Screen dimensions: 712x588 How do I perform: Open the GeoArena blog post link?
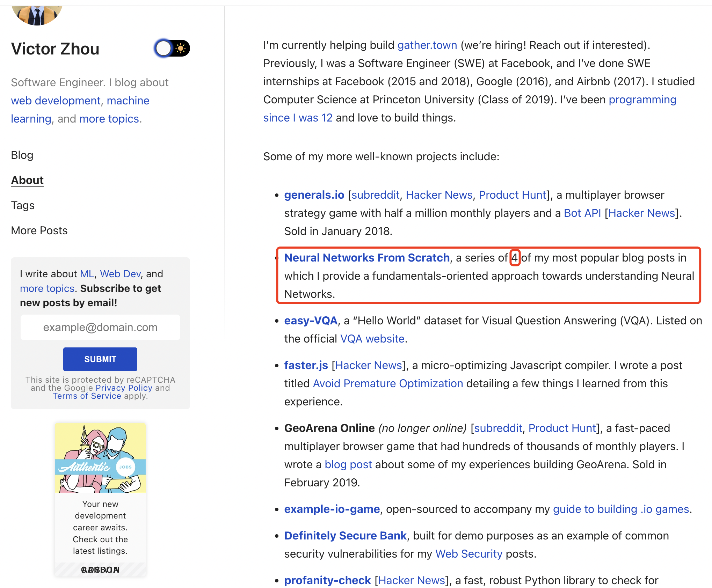[x=348, y=464]
